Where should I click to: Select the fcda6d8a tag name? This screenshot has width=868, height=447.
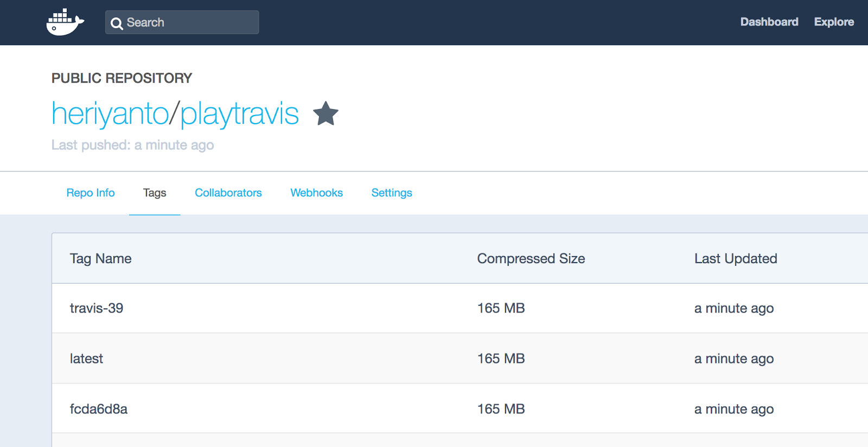click(99, 409)
